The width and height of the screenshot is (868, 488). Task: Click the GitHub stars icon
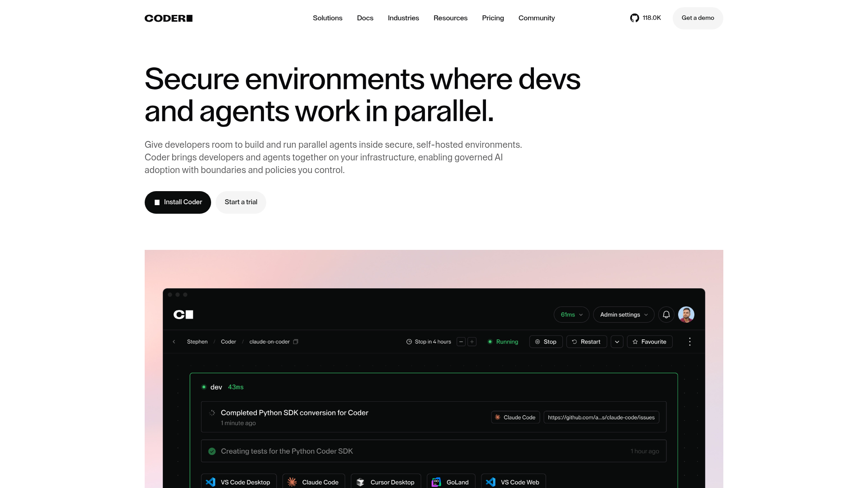[x=634, y=18]
